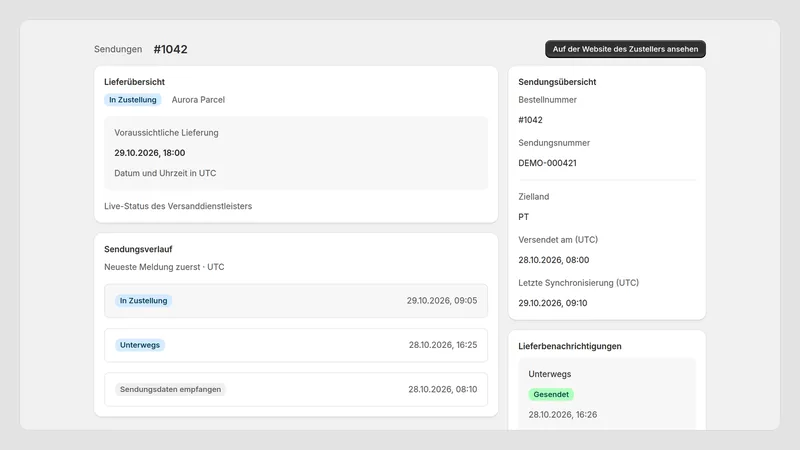
Task: Click 'Letzte Synchronisierung (UTC)' label
Action: (x=579, y=283)
